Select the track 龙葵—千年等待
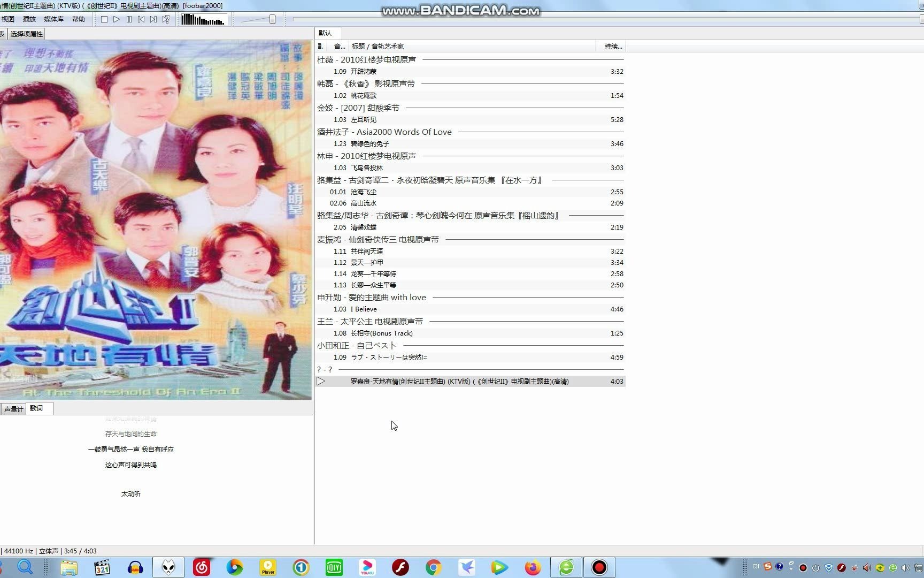924x578 pixels. pos(470,274)
